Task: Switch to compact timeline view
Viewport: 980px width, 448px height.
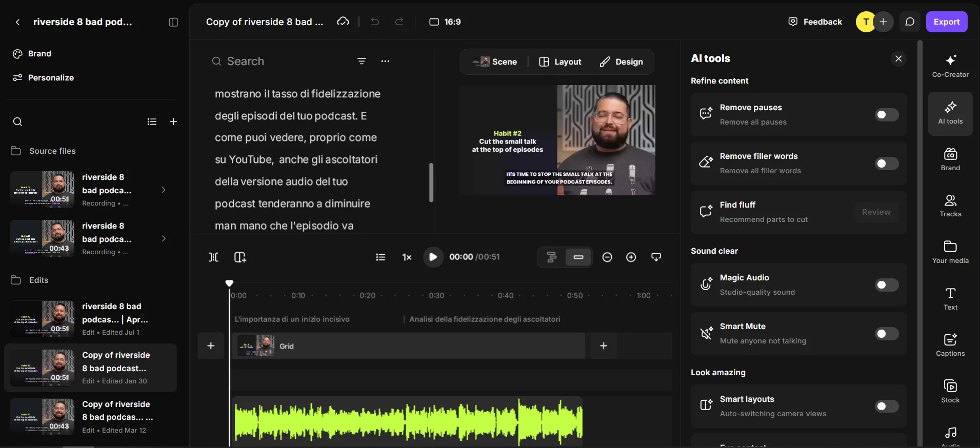Action: coord(578,257)
